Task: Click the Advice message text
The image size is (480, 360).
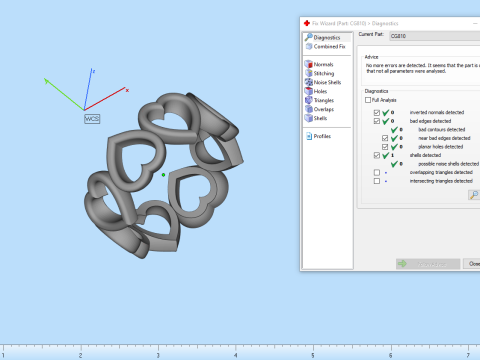Action: [423, 68]
